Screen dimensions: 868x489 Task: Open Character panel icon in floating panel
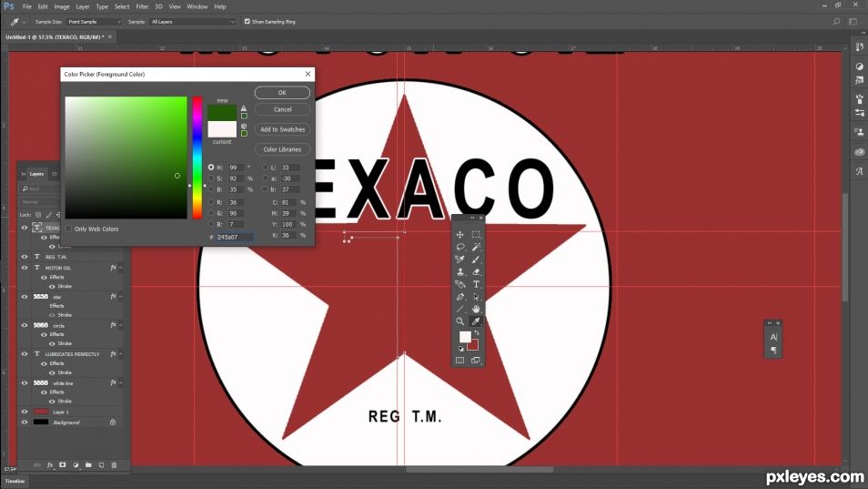click(x=773, y=337)
